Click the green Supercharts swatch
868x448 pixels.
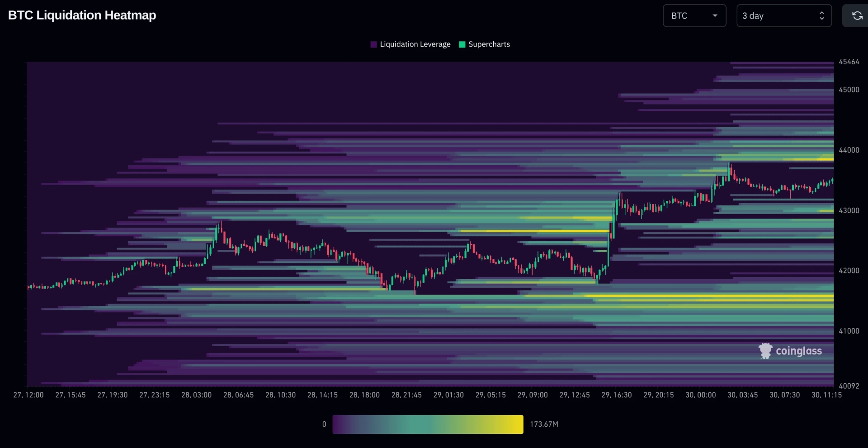(462, 44)
